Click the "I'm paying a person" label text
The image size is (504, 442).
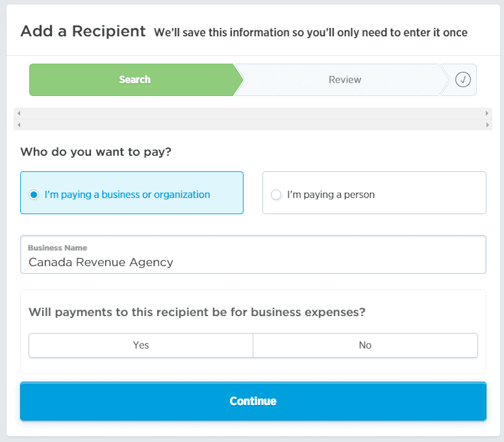click(331, 195)
